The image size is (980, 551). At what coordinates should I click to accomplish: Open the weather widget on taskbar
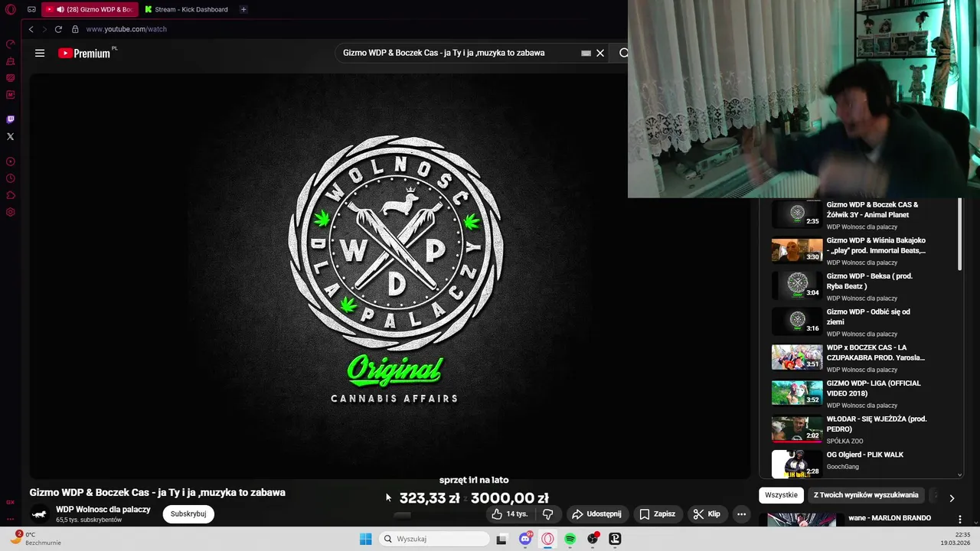pyautogui.click(x=35, y=539)
